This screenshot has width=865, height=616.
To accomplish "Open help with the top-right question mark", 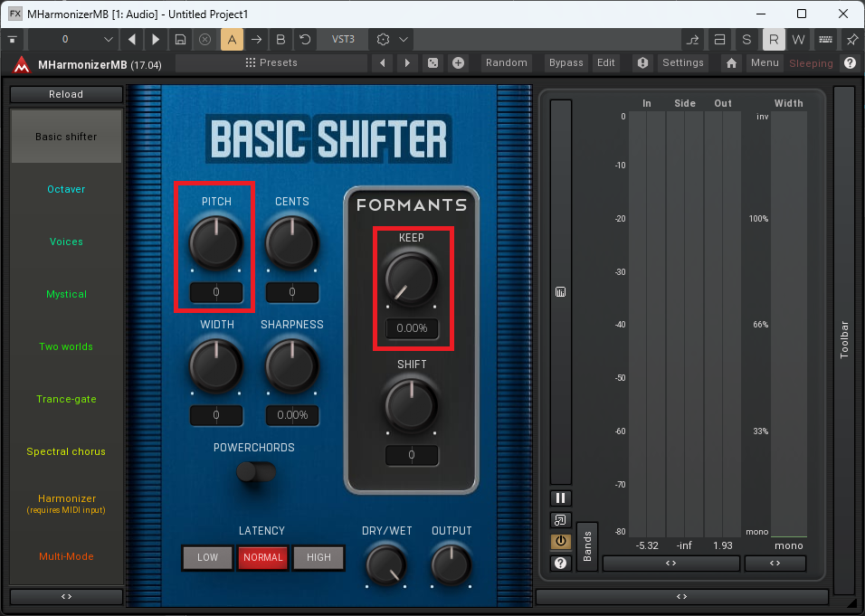I will [851, 63].
